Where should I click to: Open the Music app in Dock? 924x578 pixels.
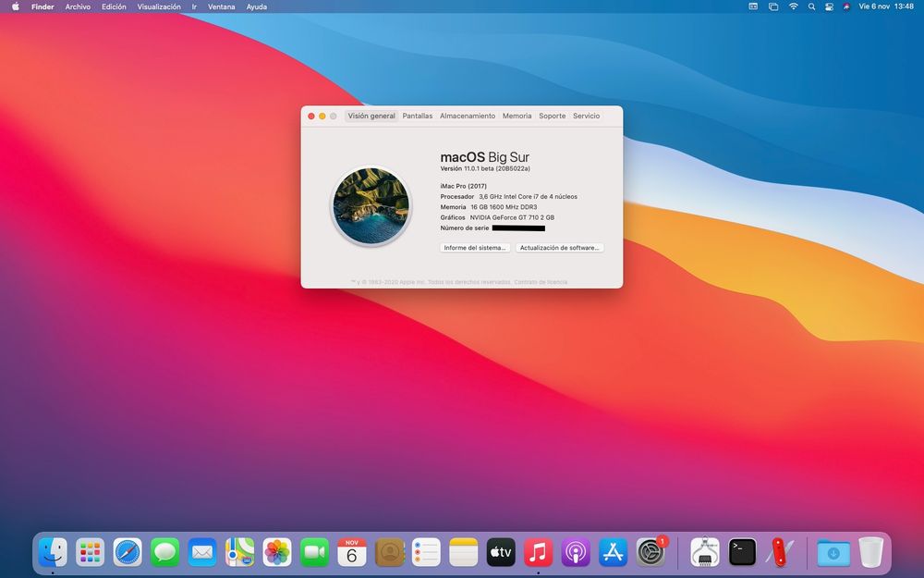[x=539, y=553]
